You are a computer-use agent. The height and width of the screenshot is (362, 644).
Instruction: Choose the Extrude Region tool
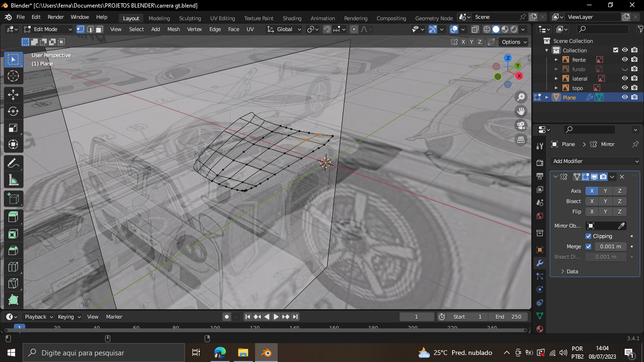13,217
